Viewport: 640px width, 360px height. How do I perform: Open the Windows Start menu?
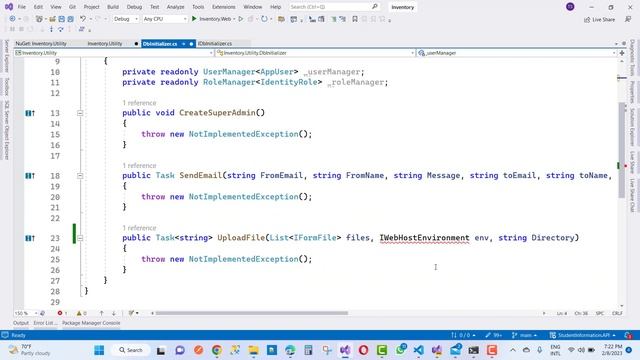(x=99, y=350)
